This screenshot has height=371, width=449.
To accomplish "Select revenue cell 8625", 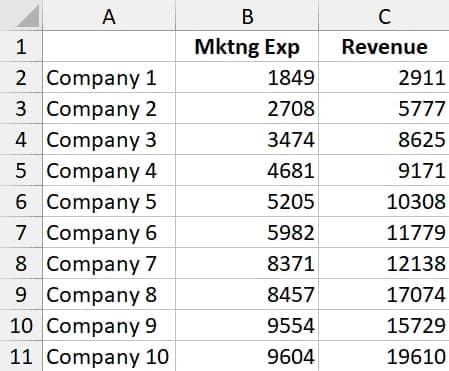I will (x=384, y=139).
